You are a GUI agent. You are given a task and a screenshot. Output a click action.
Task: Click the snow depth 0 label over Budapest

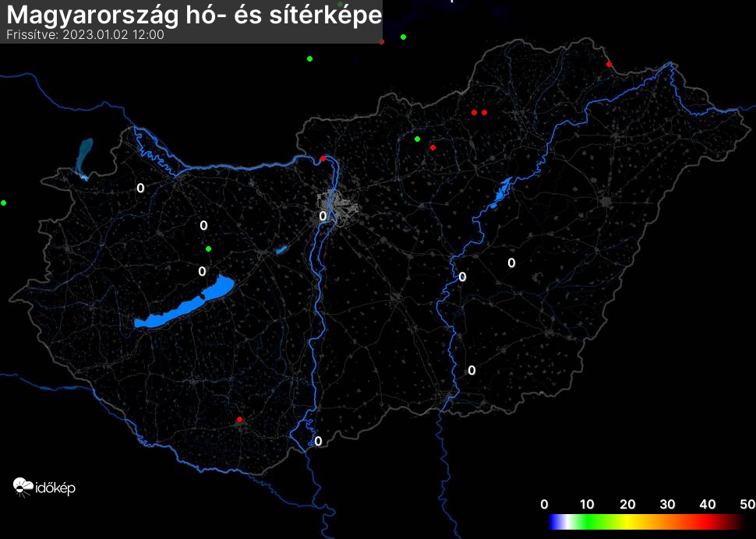pyautogui.click(x=323, y=216)
